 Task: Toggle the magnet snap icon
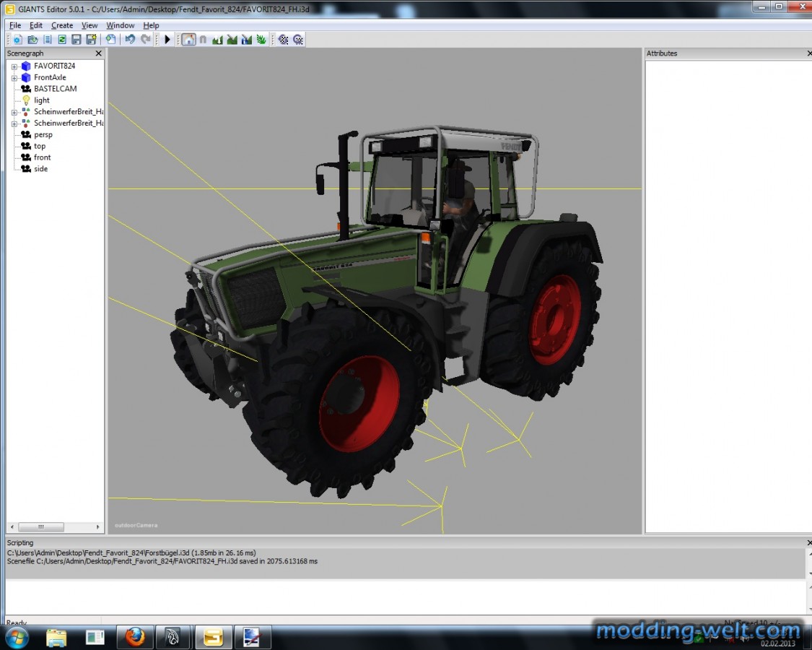(x=203, y=40)
